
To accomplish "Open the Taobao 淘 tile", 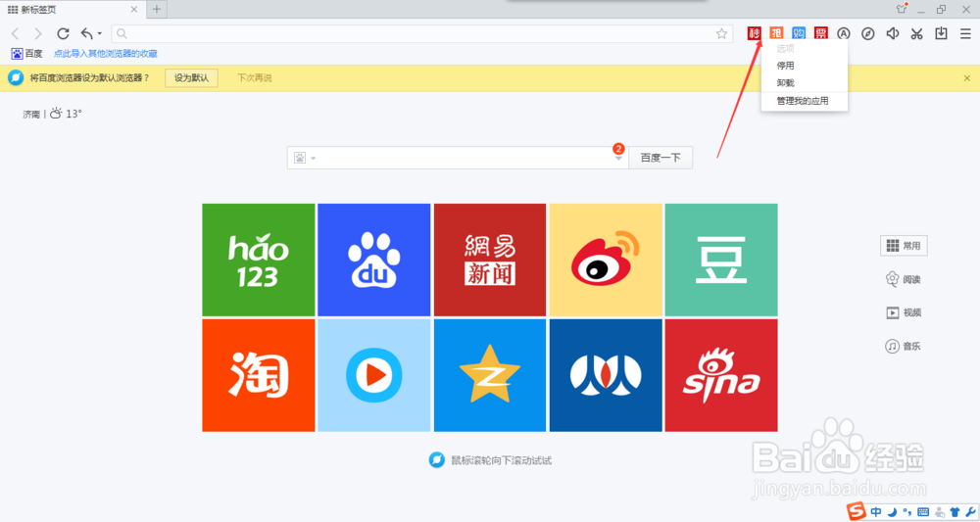I will 259,375.
